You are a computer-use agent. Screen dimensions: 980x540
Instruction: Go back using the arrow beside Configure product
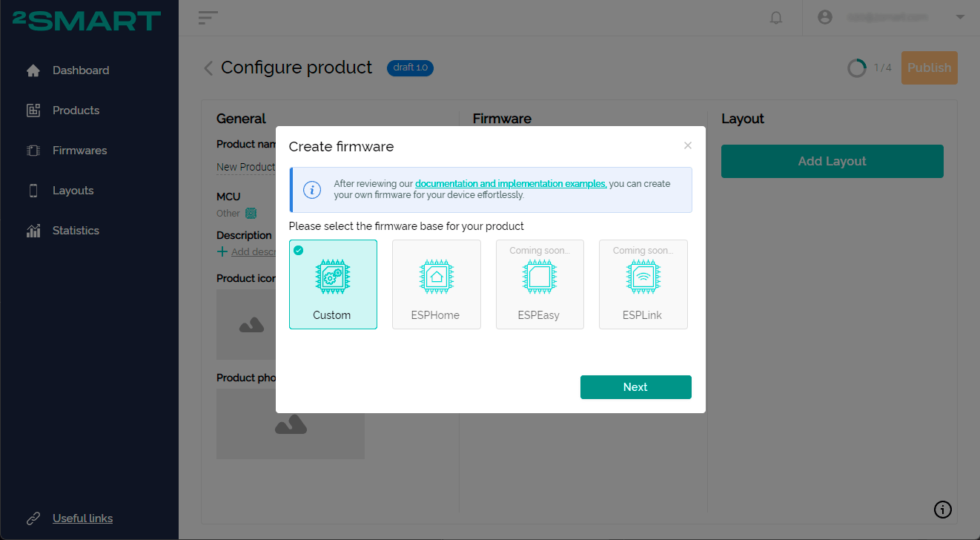[x=208, y=68]
